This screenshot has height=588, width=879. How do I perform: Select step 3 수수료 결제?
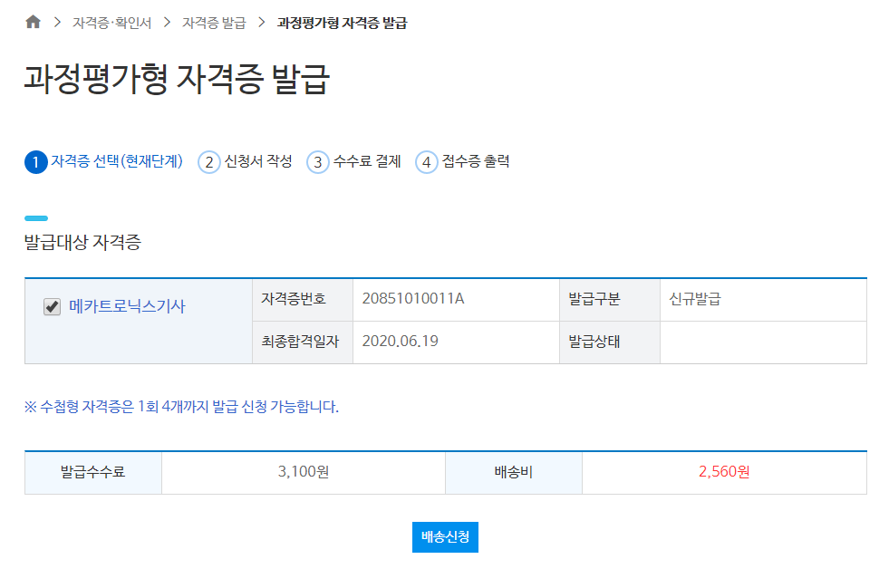(353, 162)
